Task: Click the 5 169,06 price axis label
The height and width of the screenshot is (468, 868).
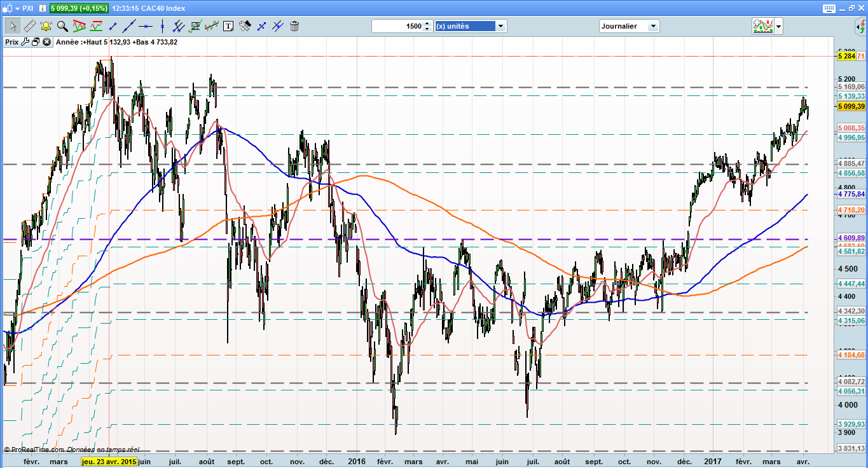Action: 851,86
